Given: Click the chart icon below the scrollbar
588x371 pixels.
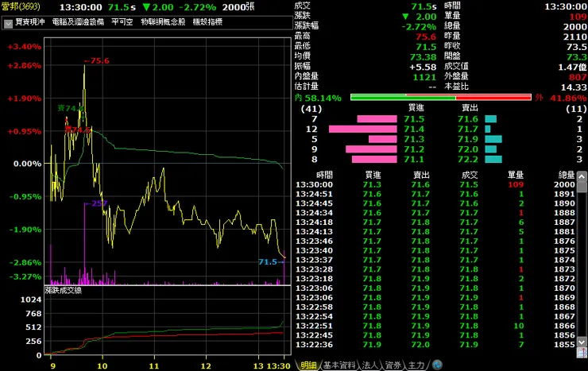Looking at the screenshot, I should point(582,353).
